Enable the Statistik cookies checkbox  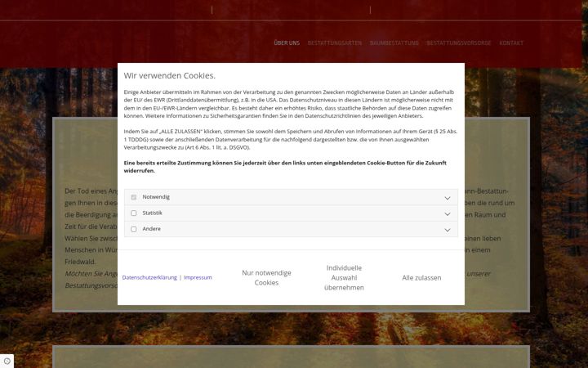tap(133, 213)
